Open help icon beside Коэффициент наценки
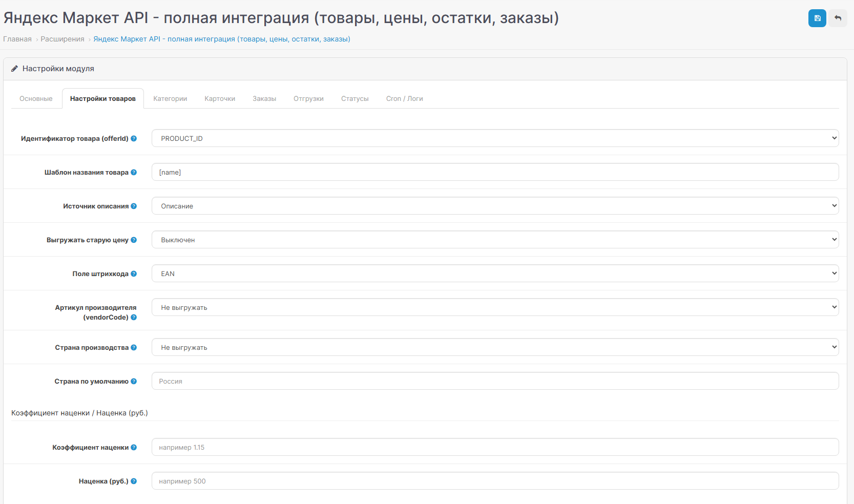 pos(134,447)
